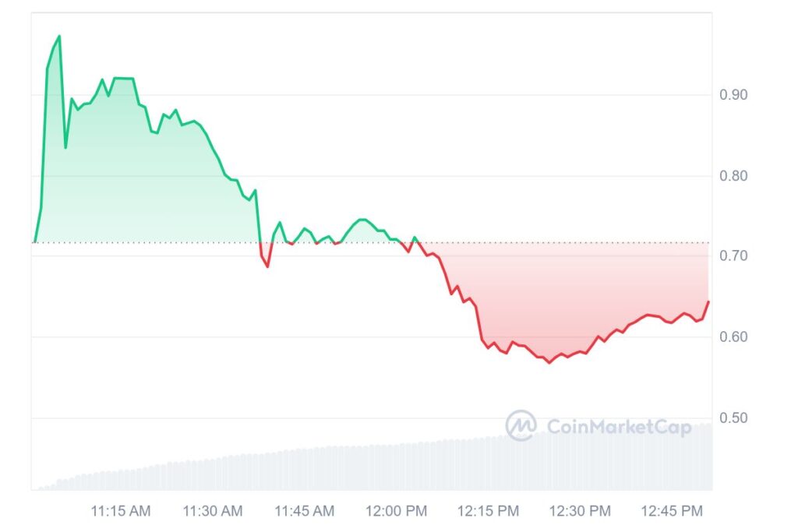798x532 pixels.
Task: Click the 11:15 AM time axis label
Action: point(121,511)
